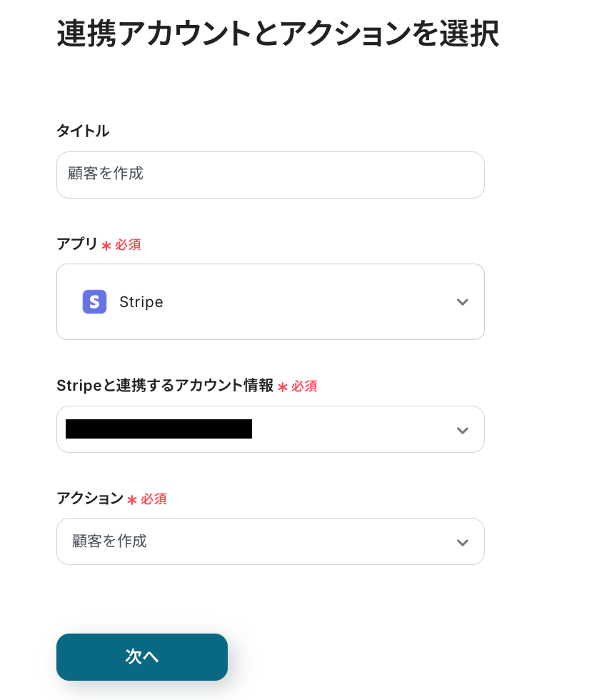Viewport: 614px width, 700px height.
Task: Click the 必須 marker next to アクション
Action: coord(153,499)
